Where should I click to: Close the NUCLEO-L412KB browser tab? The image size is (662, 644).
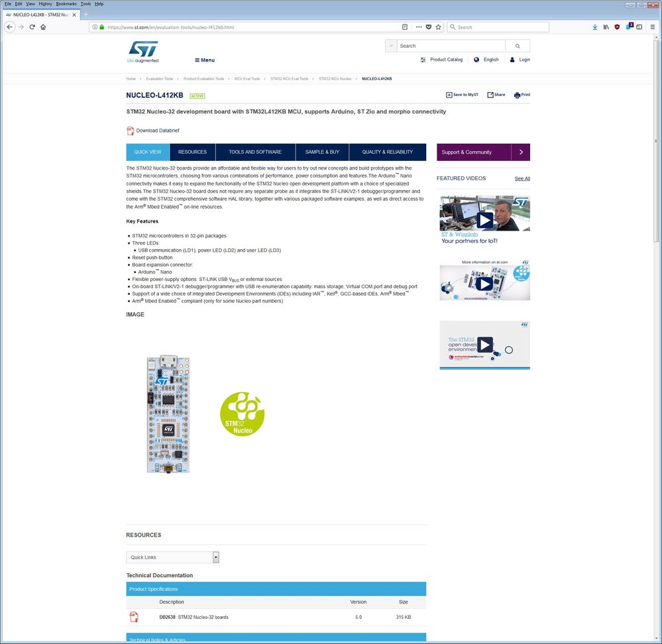(74, 15)
